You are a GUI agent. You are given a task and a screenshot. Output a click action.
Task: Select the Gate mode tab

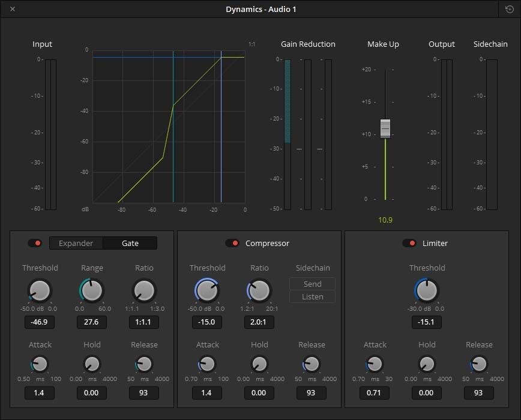click(130, 243)
